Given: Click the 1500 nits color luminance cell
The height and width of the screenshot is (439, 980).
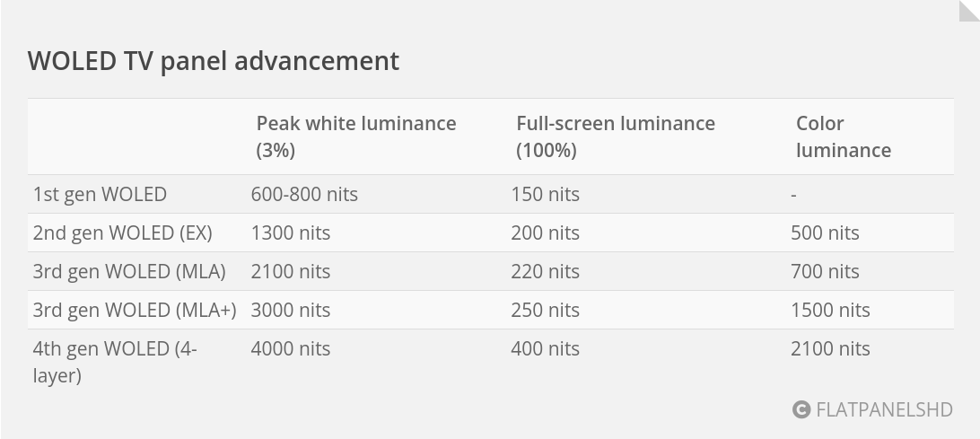Looking at the screenshot, I should pyautogui.click(x=830, y=311).
